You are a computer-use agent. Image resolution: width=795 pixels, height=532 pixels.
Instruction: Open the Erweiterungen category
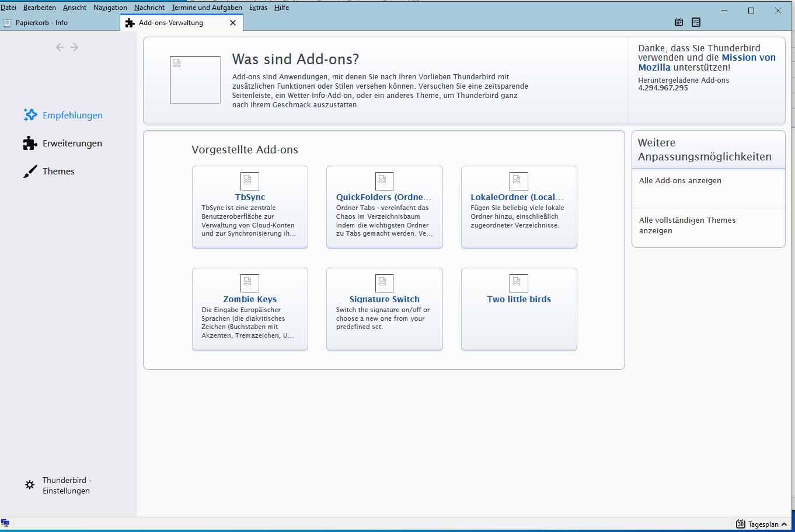(72, 143)
